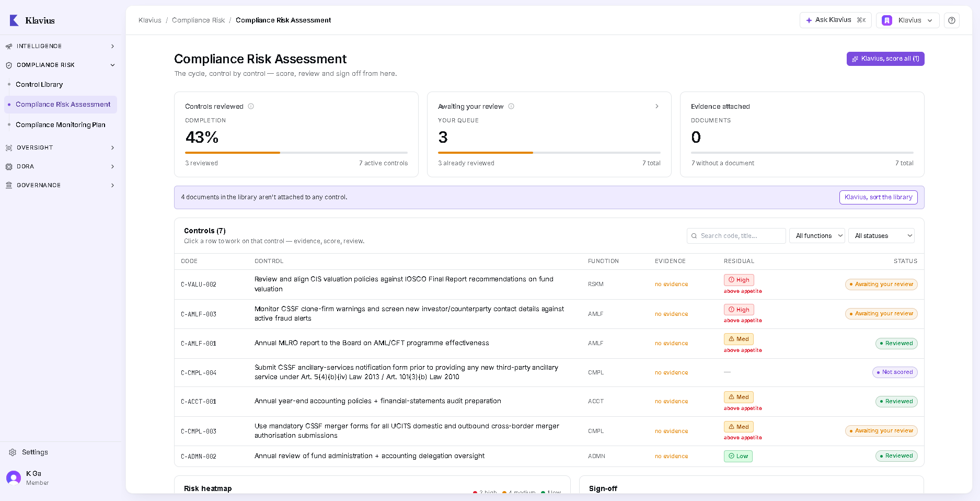Click the Controls reviewed progress bar

click(296, 153)
